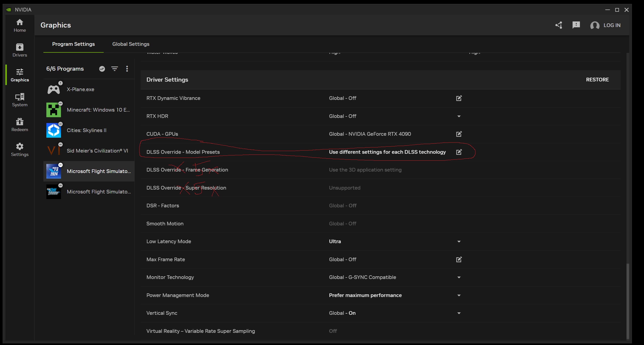This screenshot has width=644, height=345.
Task: Open the feedback notification icon
Action: pyautogui.click(x=576, y=25)
